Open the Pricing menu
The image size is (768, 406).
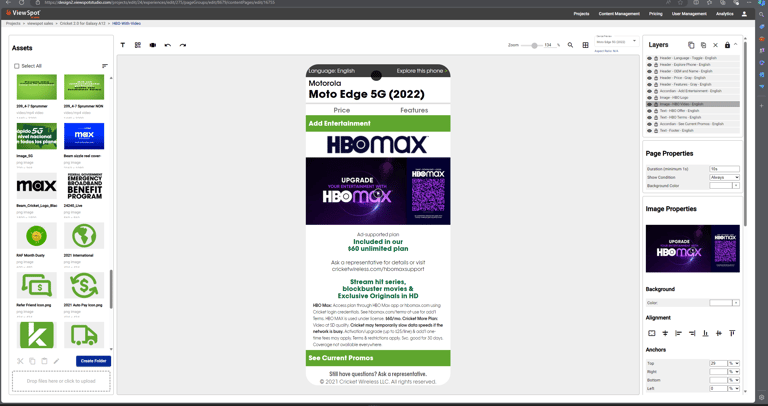coord(655,14)
